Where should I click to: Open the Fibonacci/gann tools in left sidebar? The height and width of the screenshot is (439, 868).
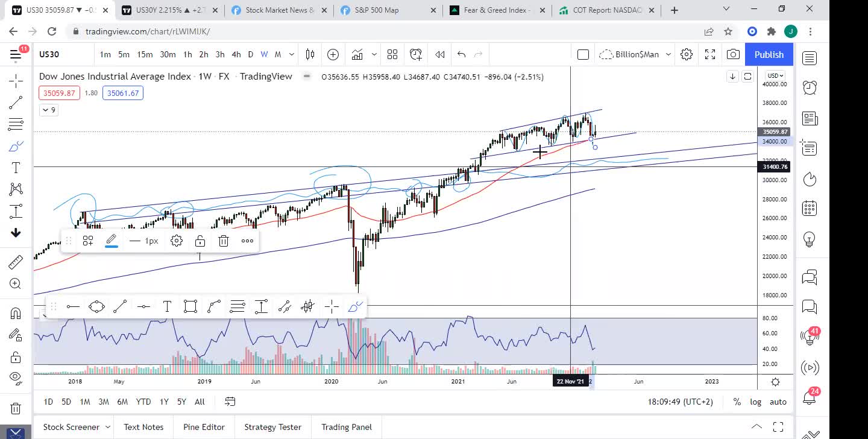click(16, 124)
